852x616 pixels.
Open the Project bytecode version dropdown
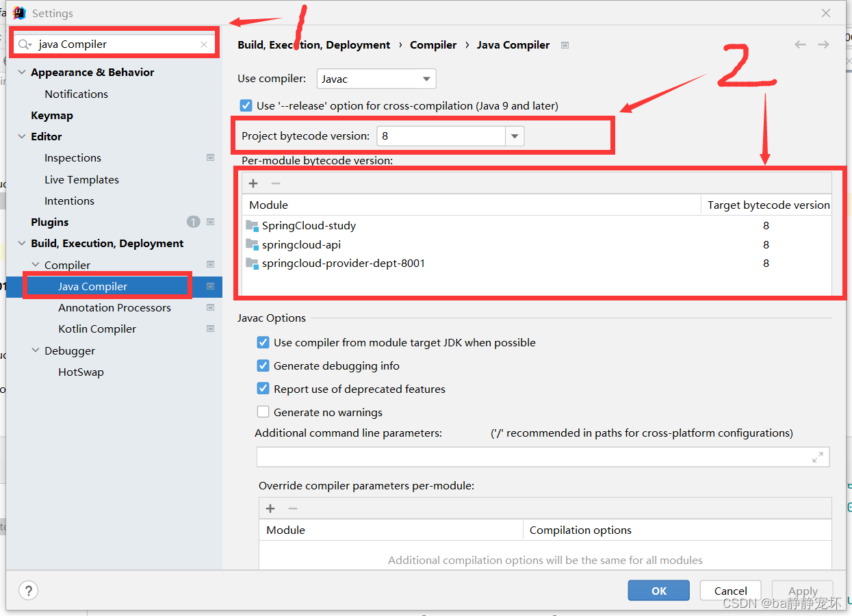pyautogui.click(x=515, y=136)
